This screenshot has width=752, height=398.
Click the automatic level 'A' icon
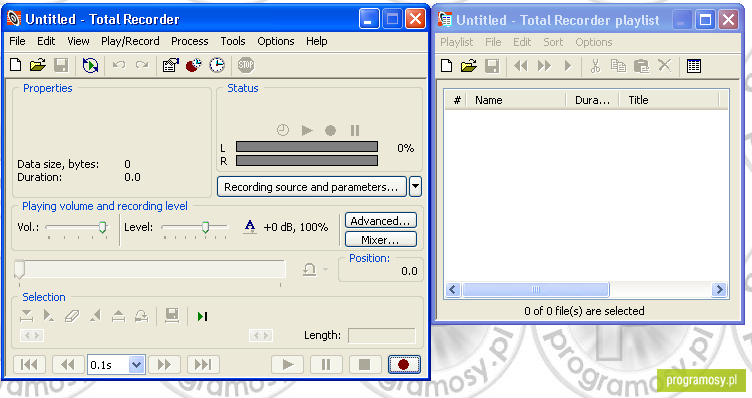pyautogui.click(x=250, y=226)
